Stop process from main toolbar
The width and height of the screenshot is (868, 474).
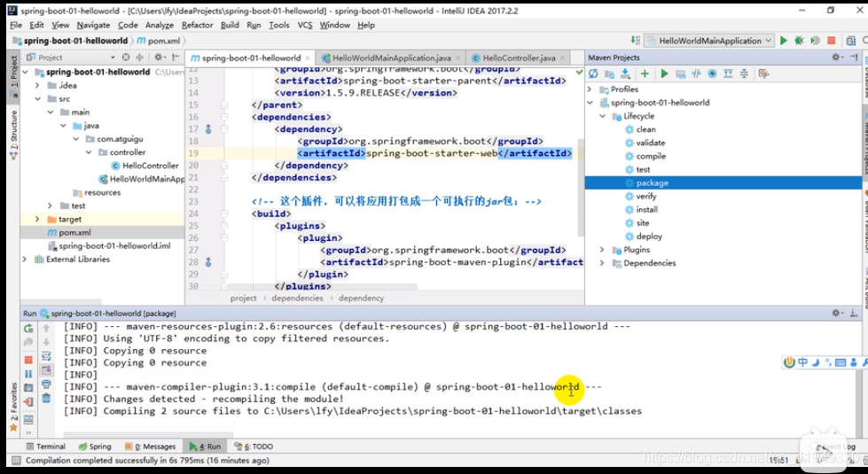pos(831,41)
